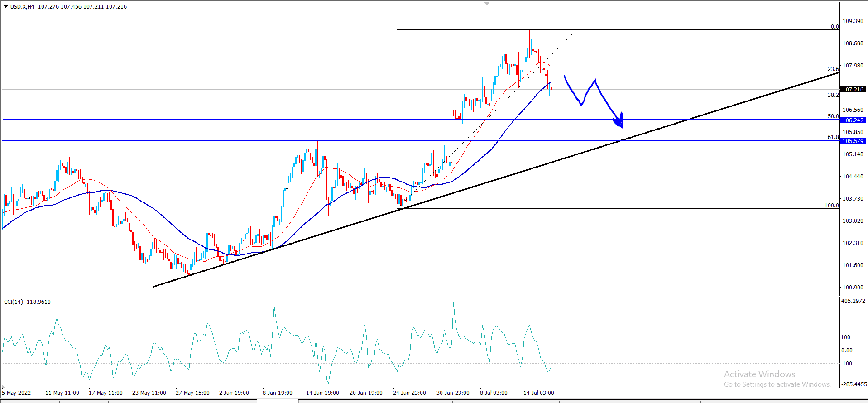Click the USD.X,H4 symbol title text

(x=22, y=7)
